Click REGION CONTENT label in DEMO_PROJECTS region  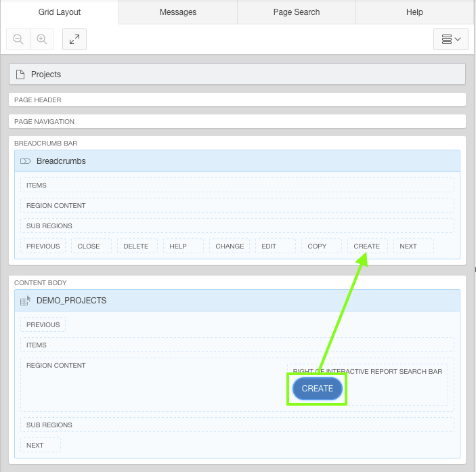click(x=56, y=366)
